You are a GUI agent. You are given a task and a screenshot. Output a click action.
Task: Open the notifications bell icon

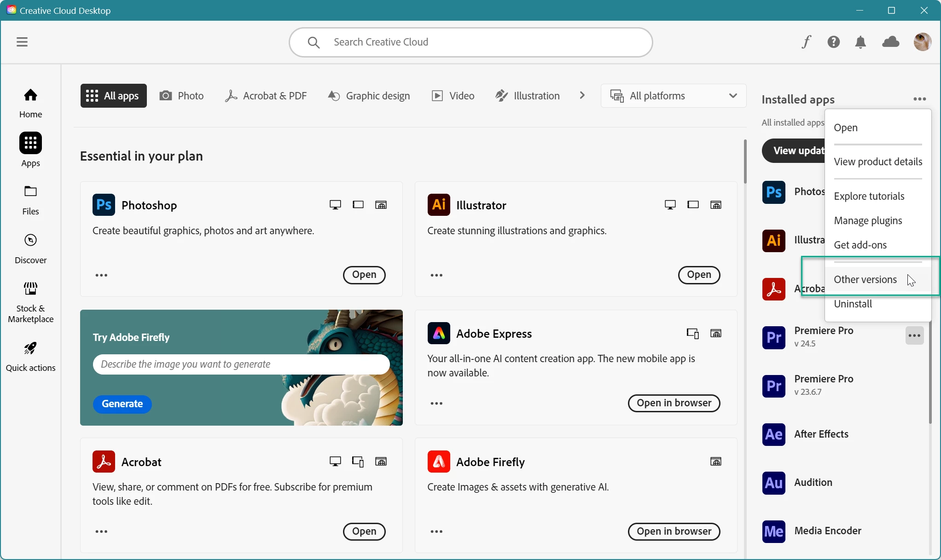click(860, 42)
